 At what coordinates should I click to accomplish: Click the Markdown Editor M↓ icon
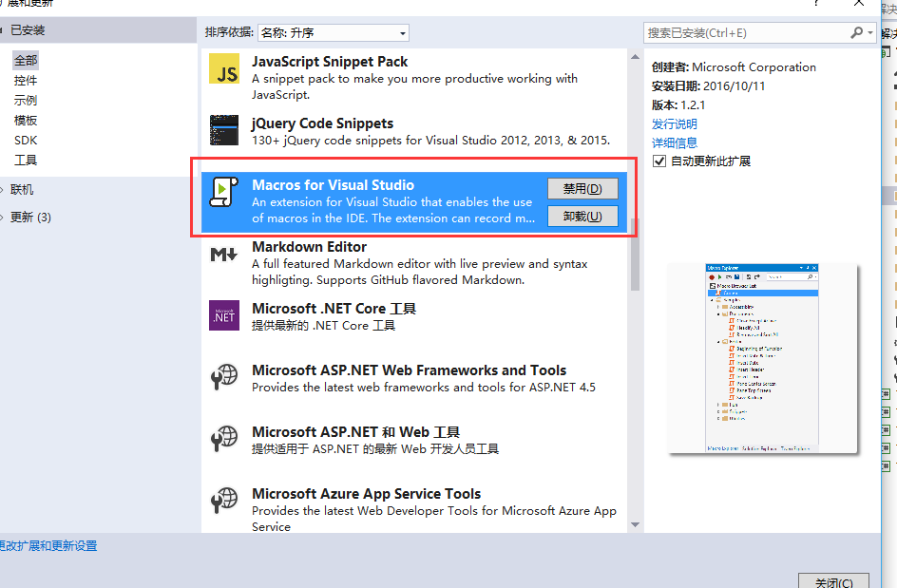coord(223,254)
